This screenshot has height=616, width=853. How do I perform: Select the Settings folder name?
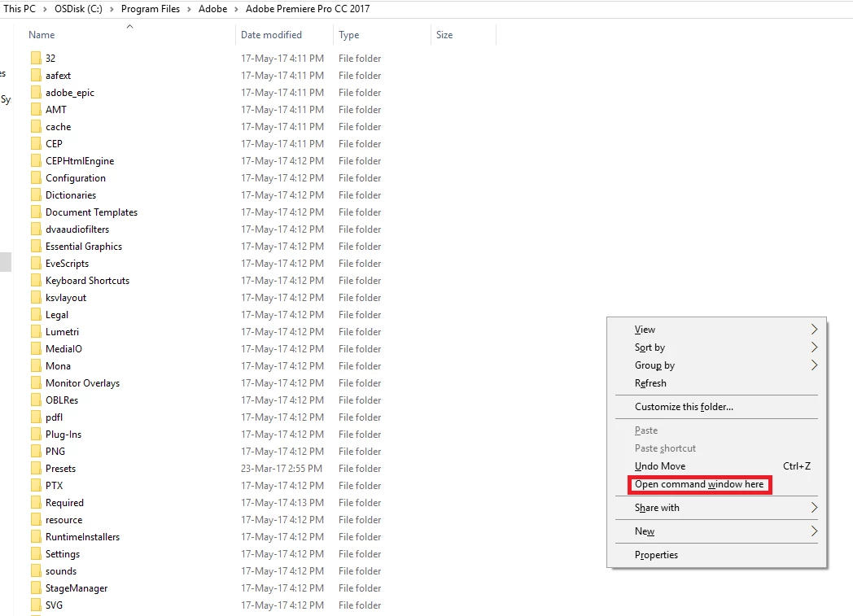[63, 554]
